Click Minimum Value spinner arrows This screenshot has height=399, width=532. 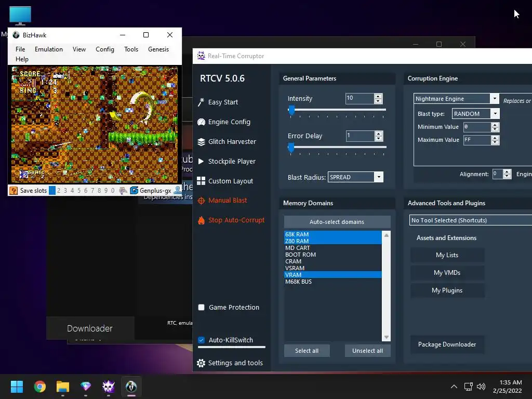point(495,127)
